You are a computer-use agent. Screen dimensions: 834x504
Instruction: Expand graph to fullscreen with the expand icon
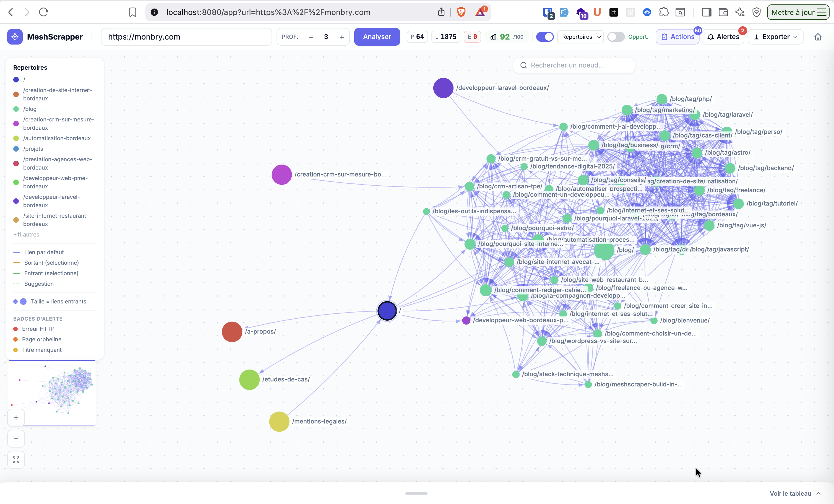click(15, 460)
